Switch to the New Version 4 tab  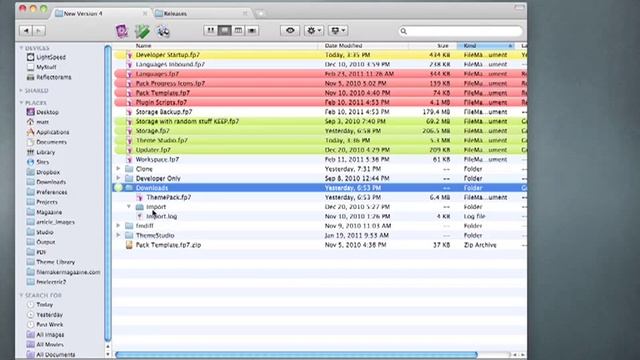point(101,13)
